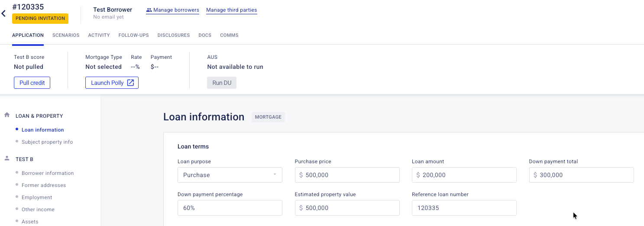The width and height of the screenshot is (644, 226).
Task: Open Assets section in sidebar
Action: tap(30, 222)
